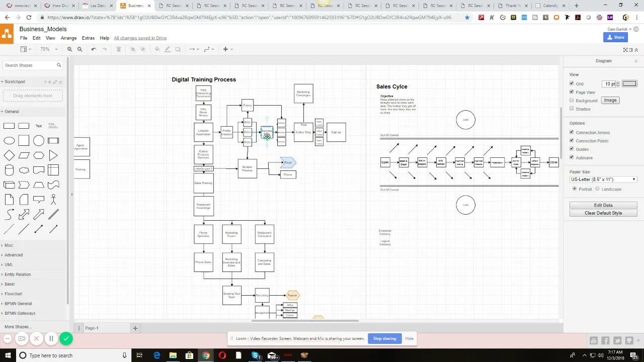The image size is (644, 362).
Task: Toggle the Grid checkbox
Action: tap(572, 83)
